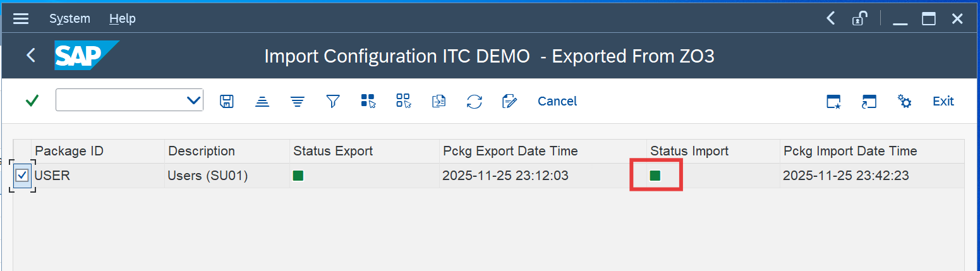The height and width of the screenshot is (271, 980).
Task: Click the import document icon in toolbar
Action: 439,101
